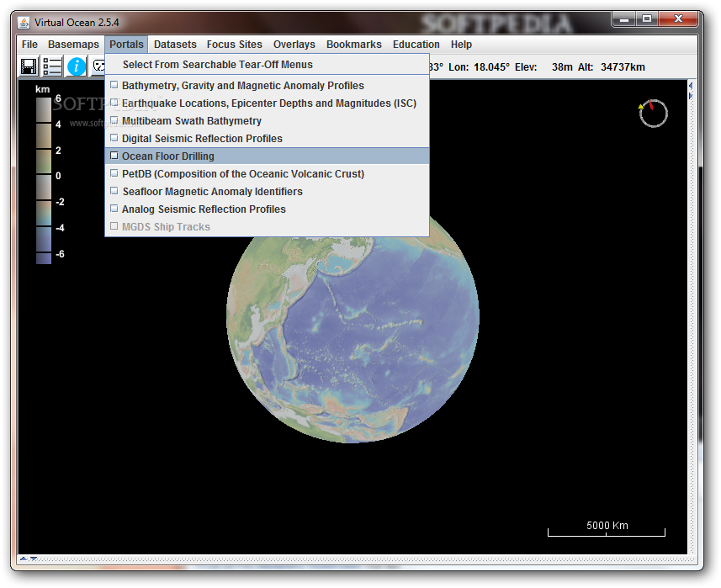Click the Lon: 18.045° readout
721x588 pixels.
pyautogui.click(x=480, y=67)
